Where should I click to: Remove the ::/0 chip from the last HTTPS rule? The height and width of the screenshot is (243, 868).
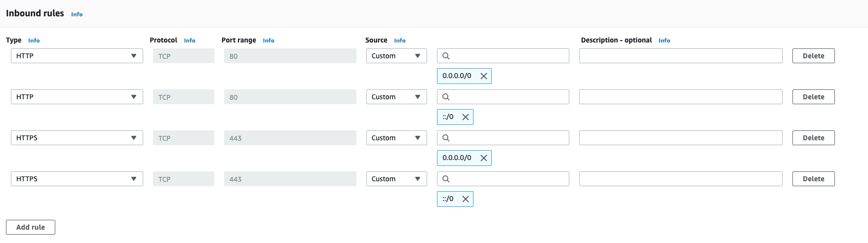tap(466, 199)
